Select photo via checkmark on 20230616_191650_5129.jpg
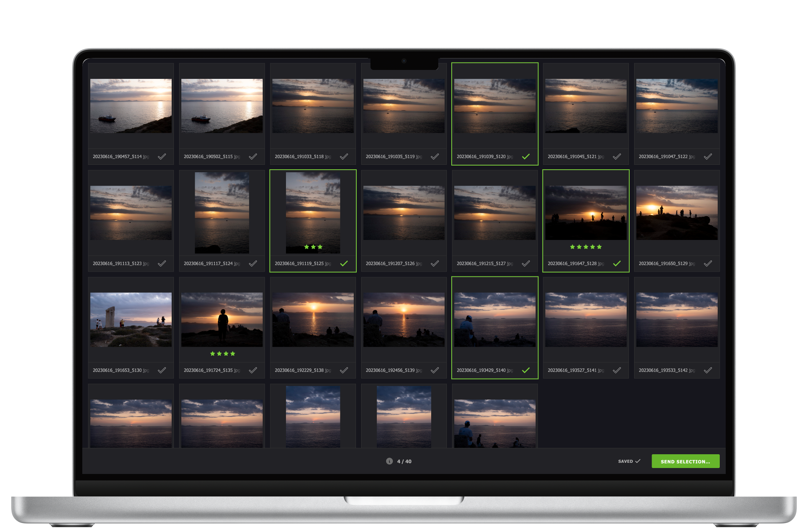 pos(708,263)
